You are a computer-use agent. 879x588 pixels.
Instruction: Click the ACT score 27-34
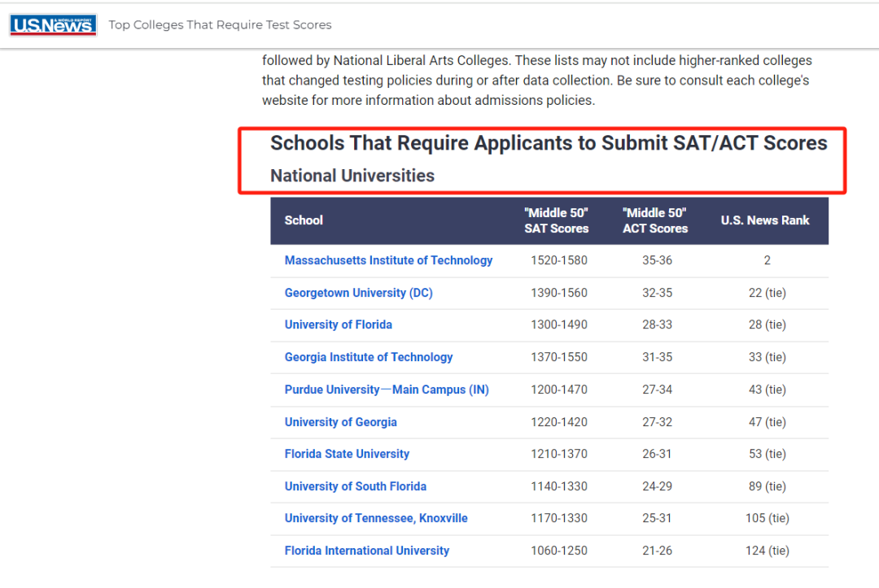pos(657,390)
